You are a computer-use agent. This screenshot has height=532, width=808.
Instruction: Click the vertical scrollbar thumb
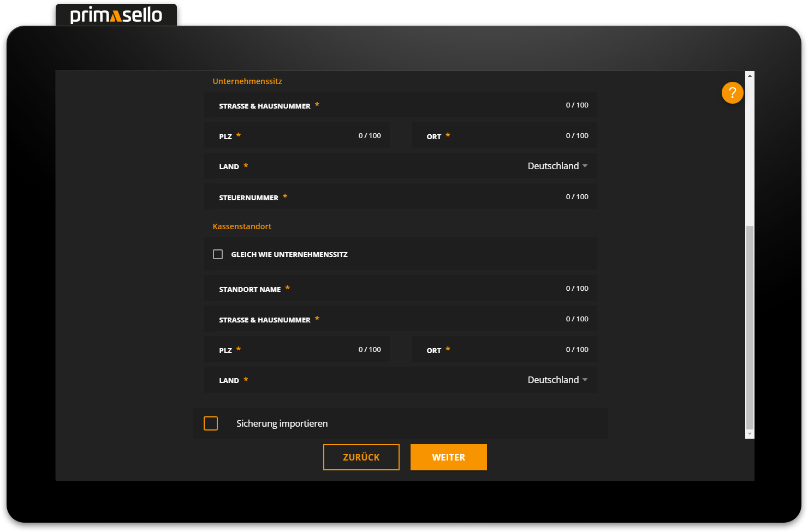[750, 327]
